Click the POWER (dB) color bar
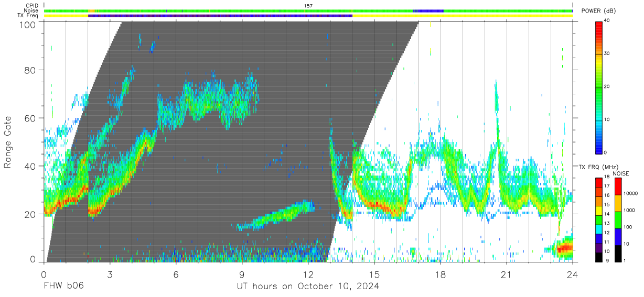This screenshot has width=644, height=297. click(599, 87)
